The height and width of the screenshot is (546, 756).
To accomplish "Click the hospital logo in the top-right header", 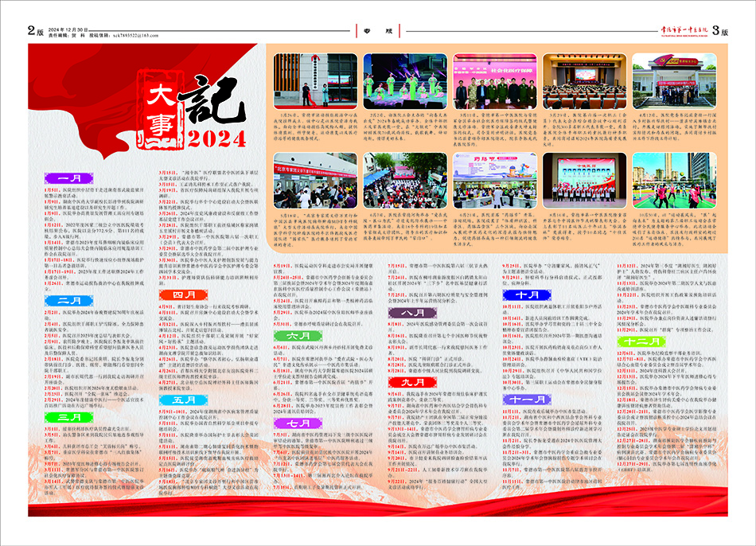I will coord(684,30).
